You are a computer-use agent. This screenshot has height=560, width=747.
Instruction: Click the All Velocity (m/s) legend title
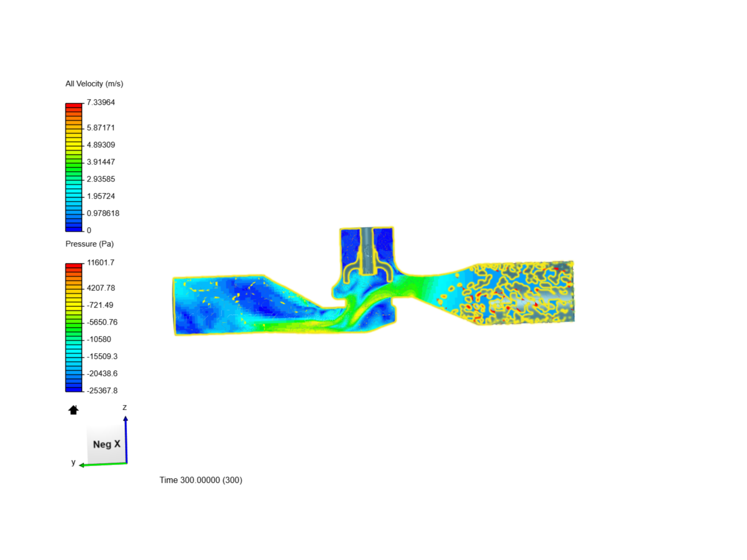[x=94, y=83]
